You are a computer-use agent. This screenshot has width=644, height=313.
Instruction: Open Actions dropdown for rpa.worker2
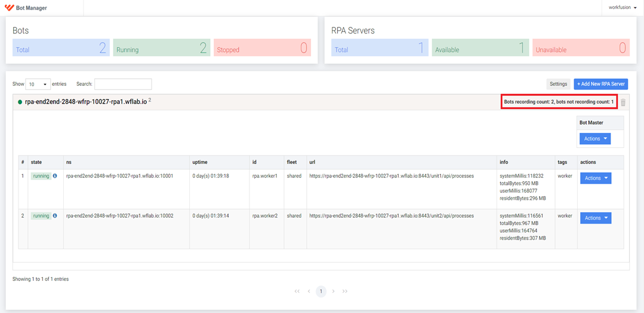[596, 218]
